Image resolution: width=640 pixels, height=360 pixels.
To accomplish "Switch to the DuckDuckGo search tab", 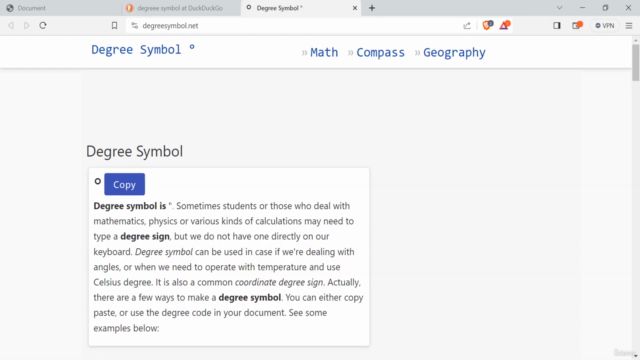I will click(180, 8).
